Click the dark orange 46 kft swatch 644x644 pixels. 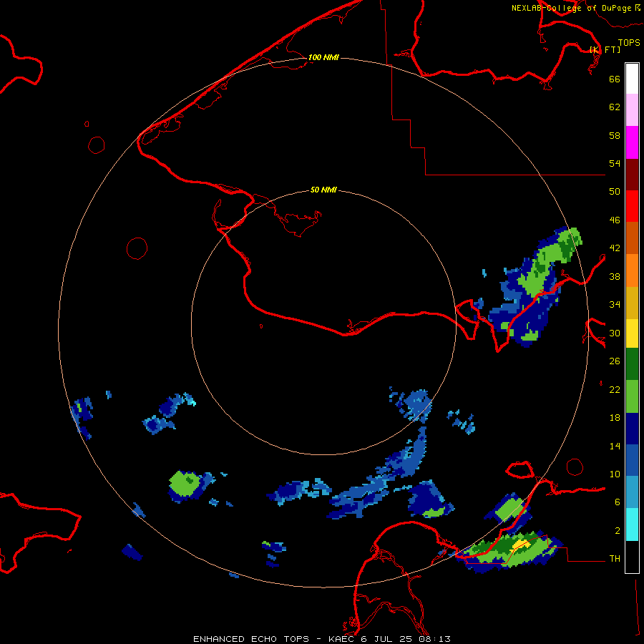pyautogui.click(x=632, y=238)
